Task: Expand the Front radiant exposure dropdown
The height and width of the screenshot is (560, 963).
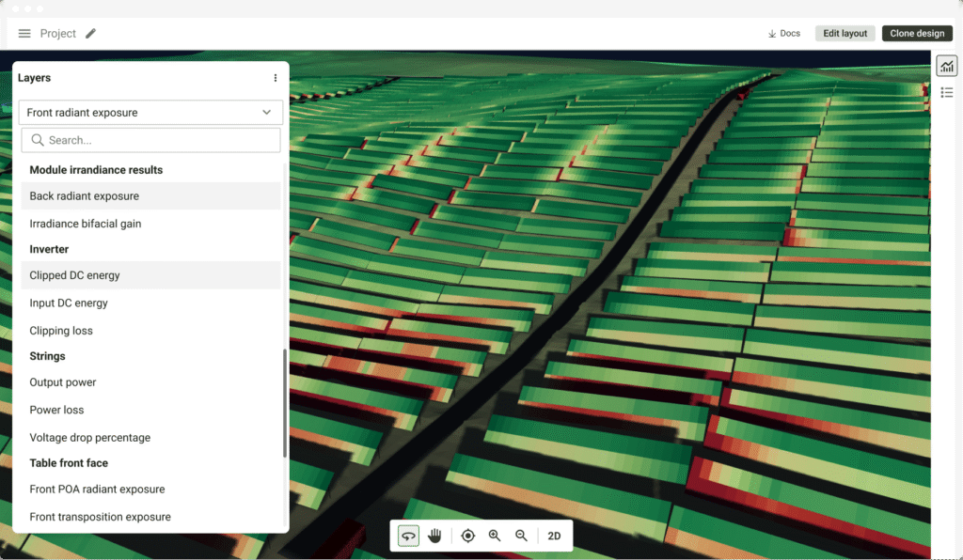Action: click(150, 113)
